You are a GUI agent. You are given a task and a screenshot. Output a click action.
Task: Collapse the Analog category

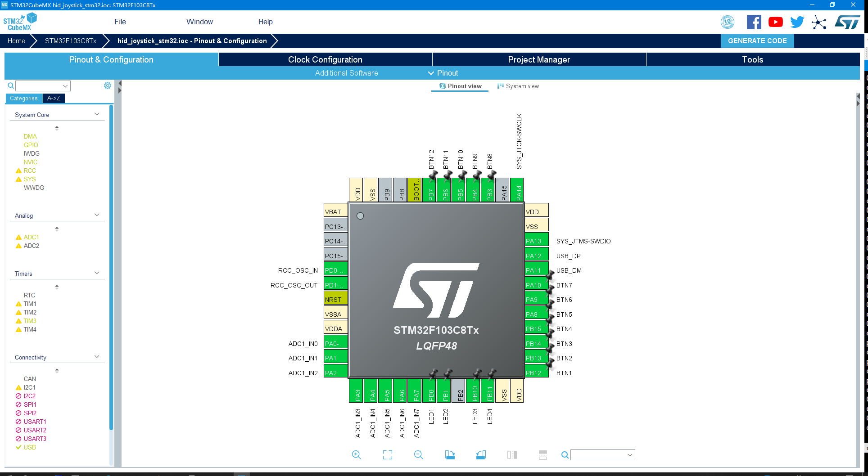click(x=97, y=215)
